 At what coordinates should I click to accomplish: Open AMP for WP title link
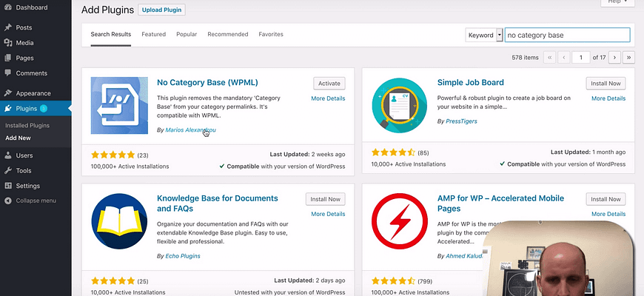pos(500,203)
